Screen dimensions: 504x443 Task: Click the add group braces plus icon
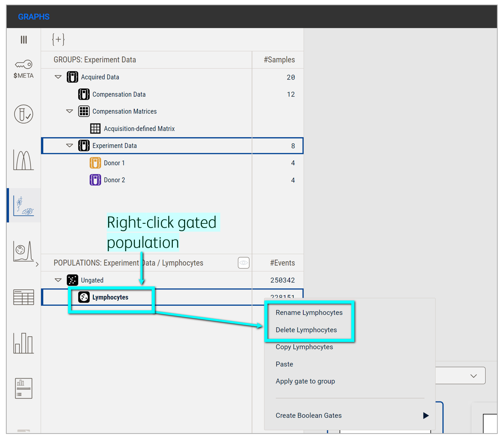pos(58,39)
